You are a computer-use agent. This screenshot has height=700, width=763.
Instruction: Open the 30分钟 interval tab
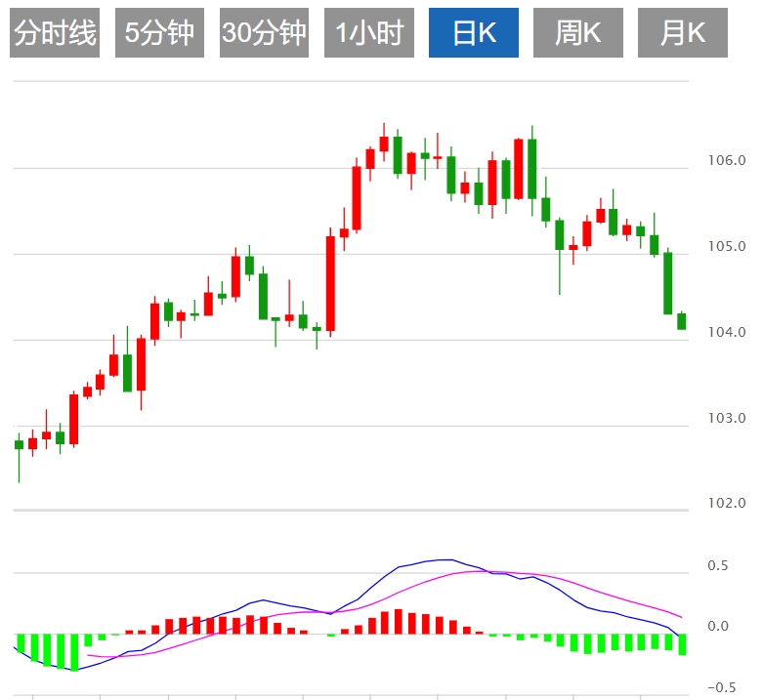(264, 33)
